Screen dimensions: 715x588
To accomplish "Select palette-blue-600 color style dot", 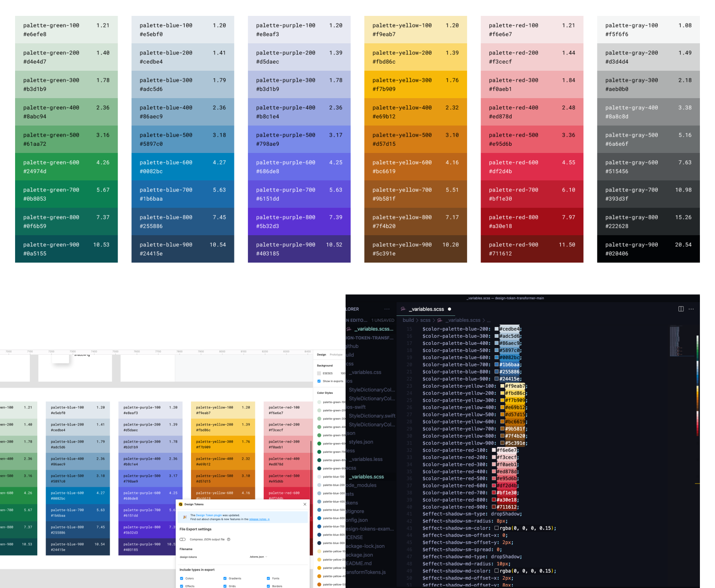I will click(319, 518).
